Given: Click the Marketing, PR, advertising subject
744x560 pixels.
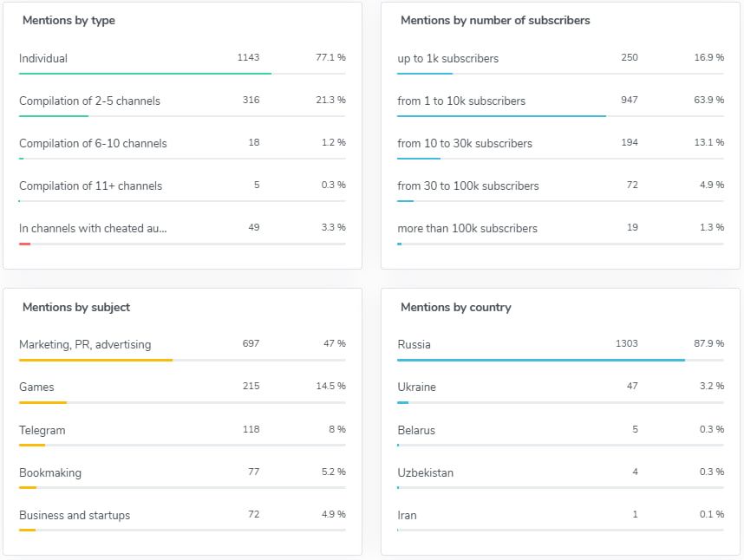Looking at the screenshot, I should click(x=85, y=344).
